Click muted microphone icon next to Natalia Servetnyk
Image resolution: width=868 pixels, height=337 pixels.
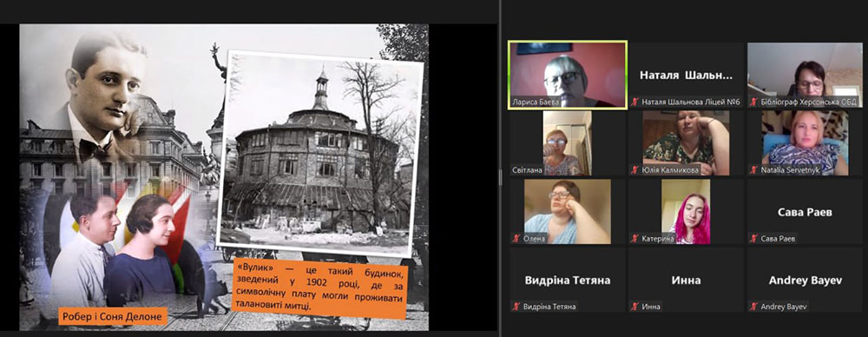754,170
